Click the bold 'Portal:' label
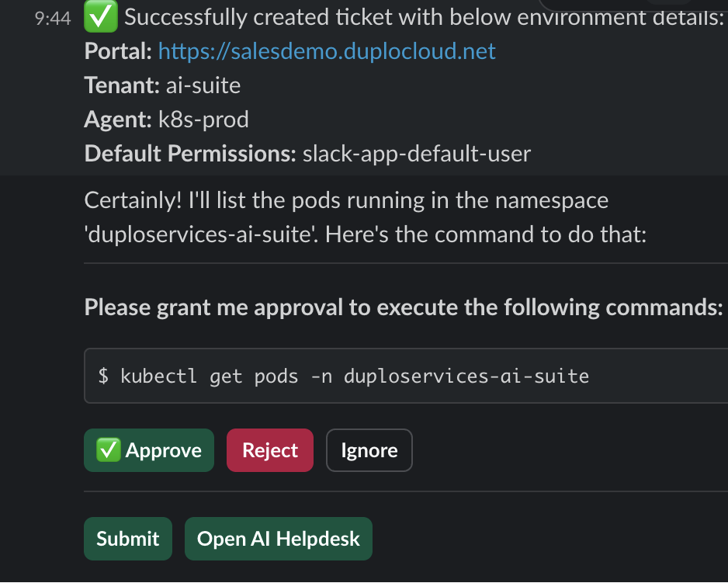Screen dimensions: 728x583 click(x=118, y=52)
